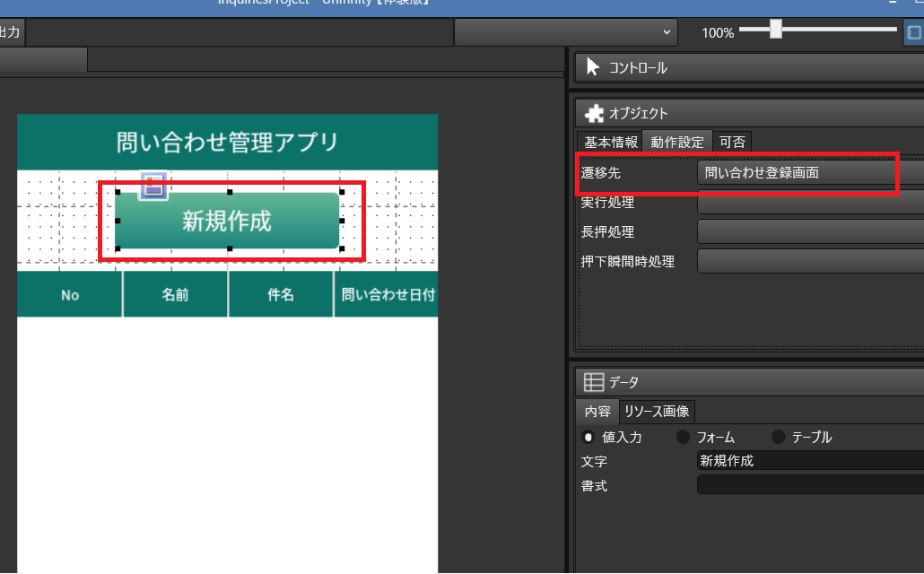Click the blue square icon right of zoom slider
The height and width of the screenshot is (574, 924).
tap(914, 32)
